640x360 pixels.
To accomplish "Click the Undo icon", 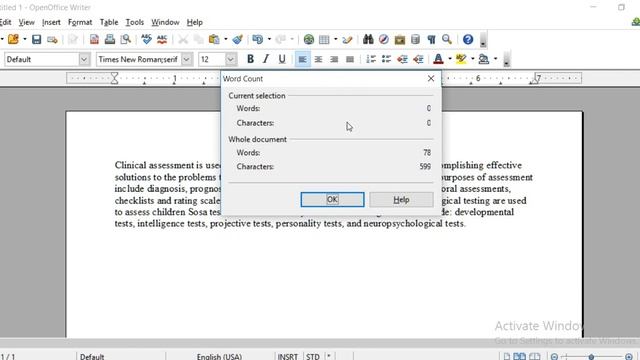I will (258, 39).
